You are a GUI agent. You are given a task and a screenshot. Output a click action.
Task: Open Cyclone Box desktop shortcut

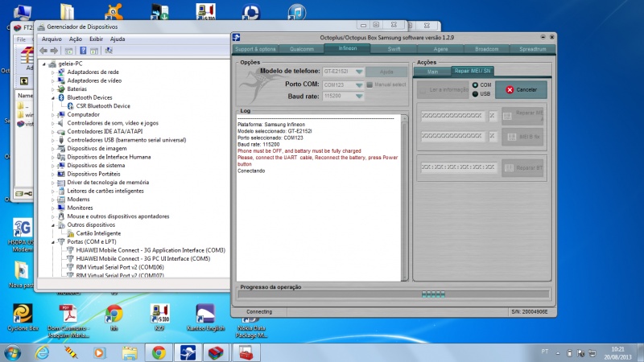pyautogui.click(x=23, y=317)
